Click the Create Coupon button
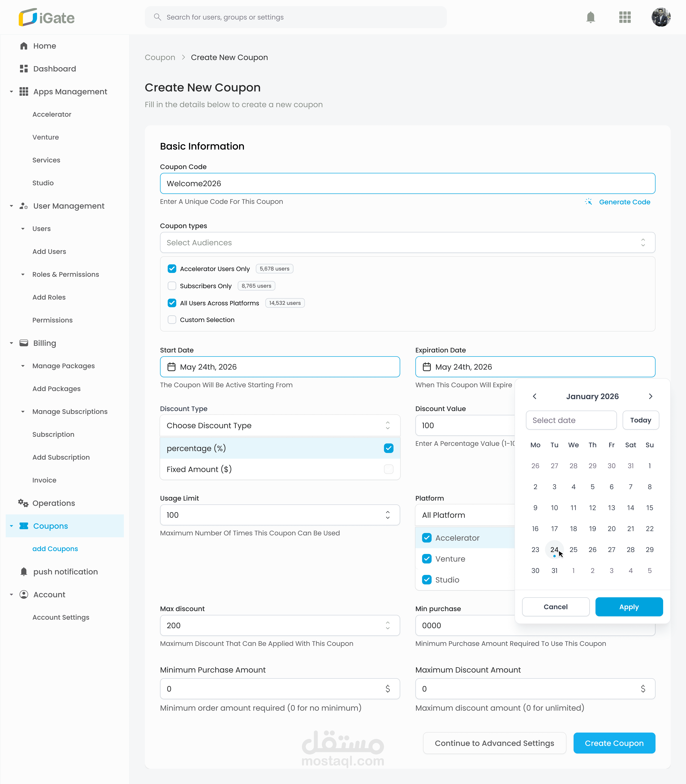 614,743
